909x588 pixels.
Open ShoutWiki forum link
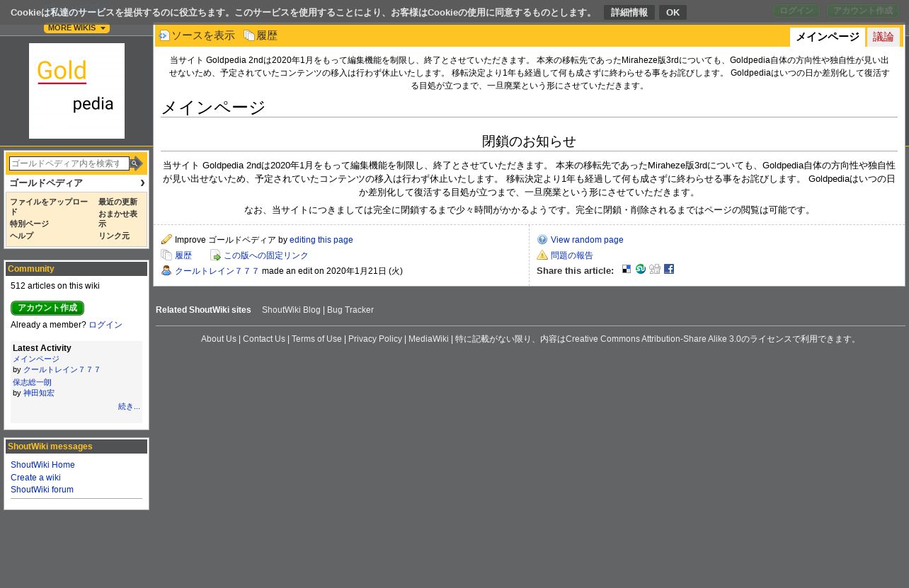(42, 490)
